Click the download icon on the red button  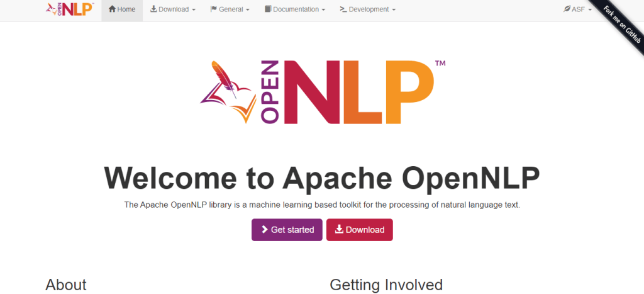(339, 230)
